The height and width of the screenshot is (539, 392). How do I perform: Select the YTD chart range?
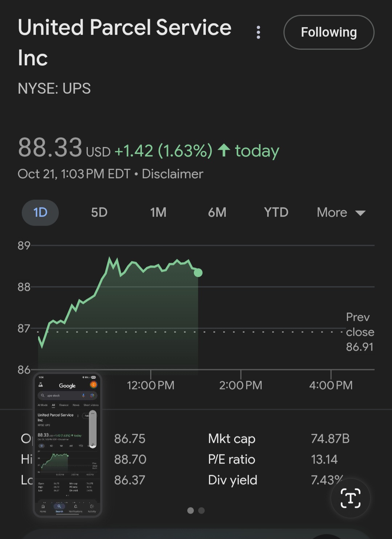click(276, 212)
